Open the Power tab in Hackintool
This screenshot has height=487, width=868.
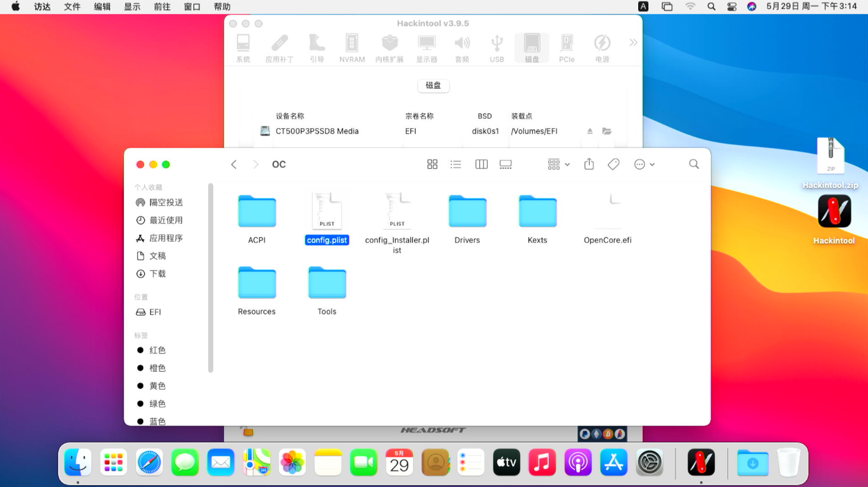tap(602, 48)
